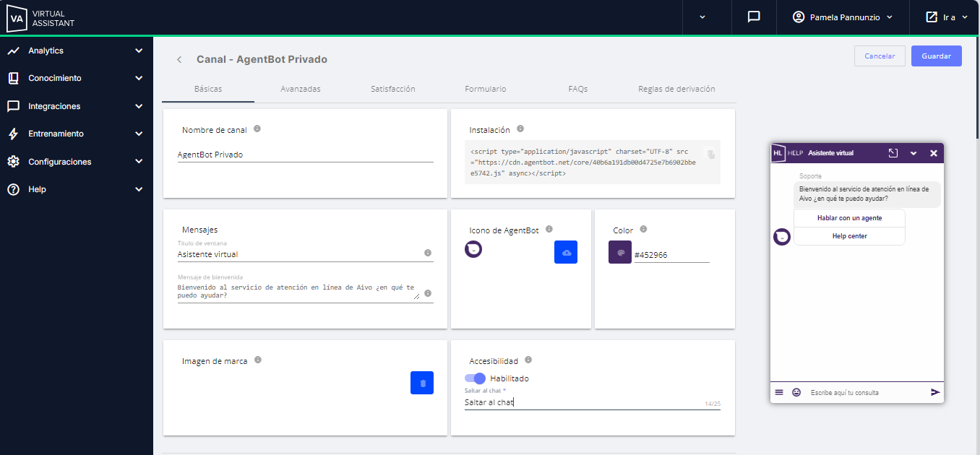Open the hamburger menu in chat widget
Image resolution: width=980 pixels, height=455 pixels.
(779, 392)
